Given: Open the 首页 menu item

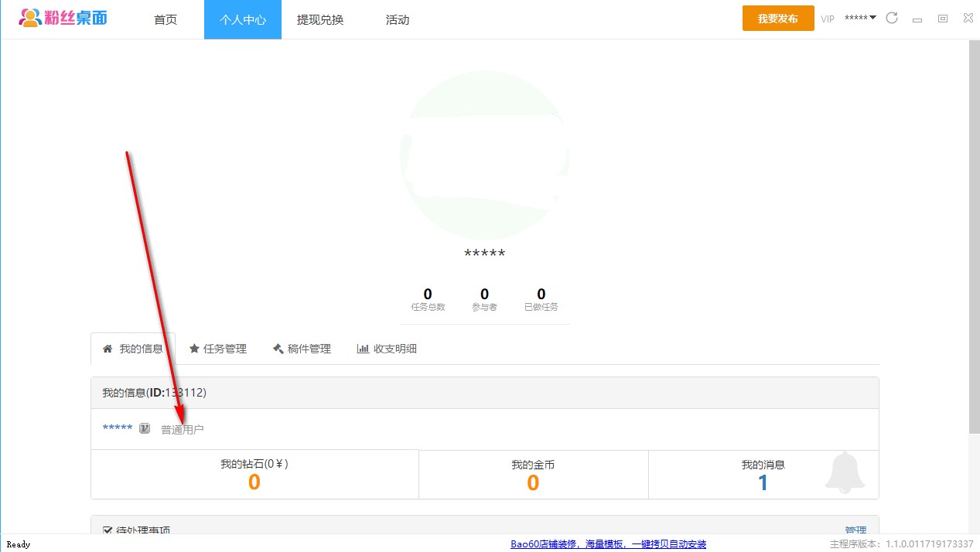Looking at the screenshot, I should 166,19.
